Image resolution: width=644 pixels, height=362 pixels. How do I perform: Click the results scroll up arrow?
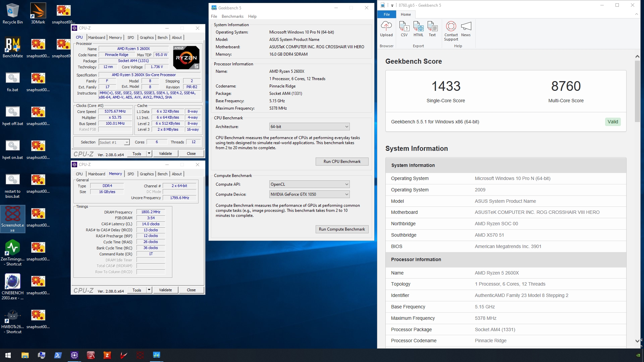[637, 57]
